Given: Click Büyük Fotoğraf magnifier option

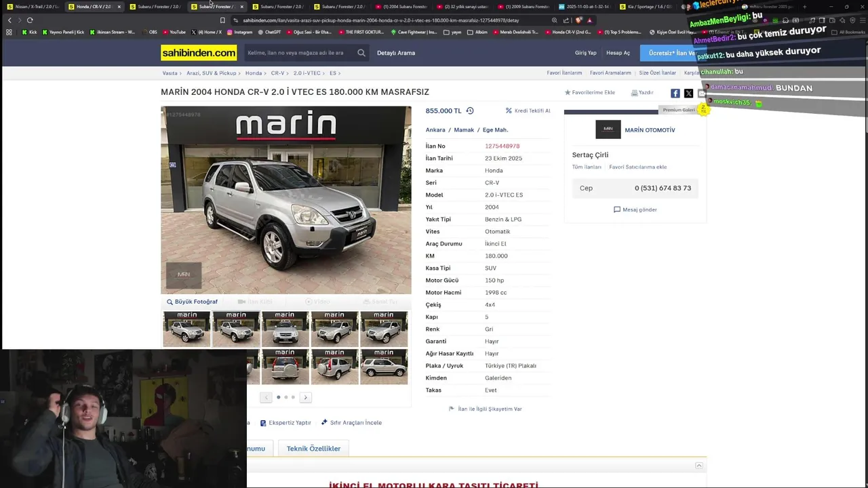Looking at the screenshot, I should click(192, 302).
